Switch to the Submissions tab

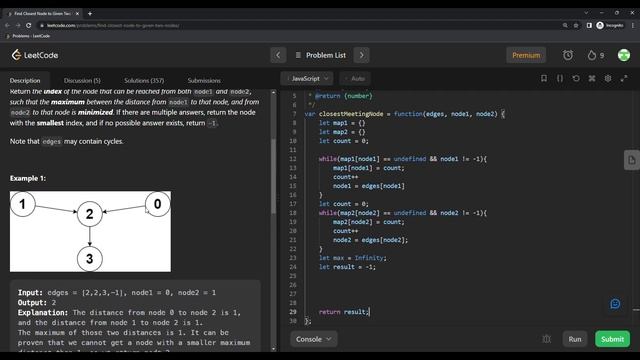[204, 80]
